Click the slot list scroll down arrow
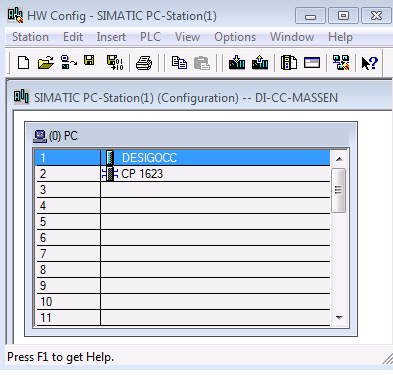 click(x=339, y=318)
